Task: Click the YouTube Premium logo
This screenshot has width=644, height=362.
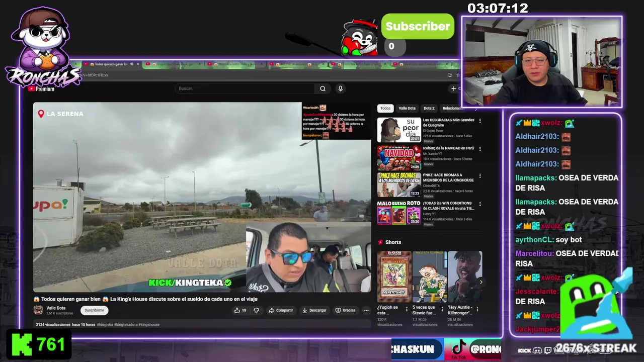Action: pyautogui.click(x=41, y=89)
